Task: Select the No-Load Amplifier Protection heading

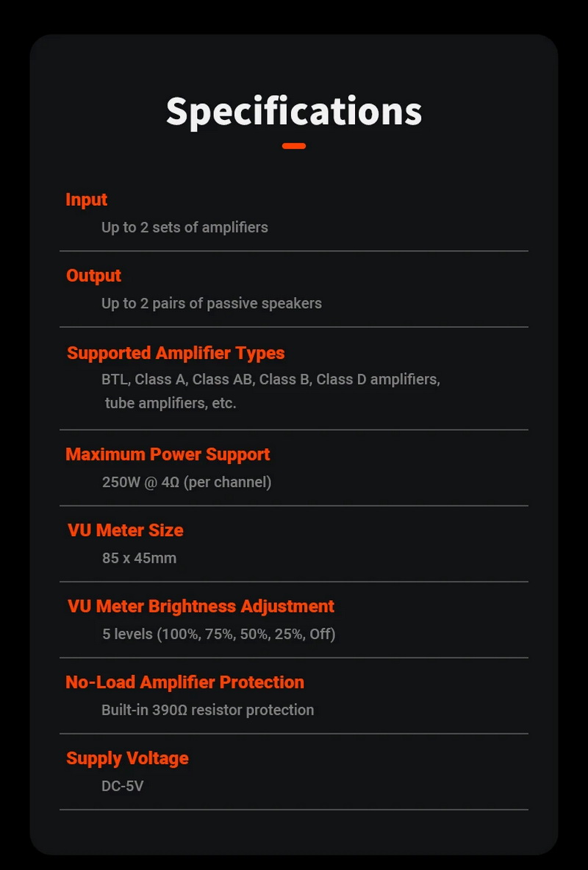Action: tap(184, 682)
